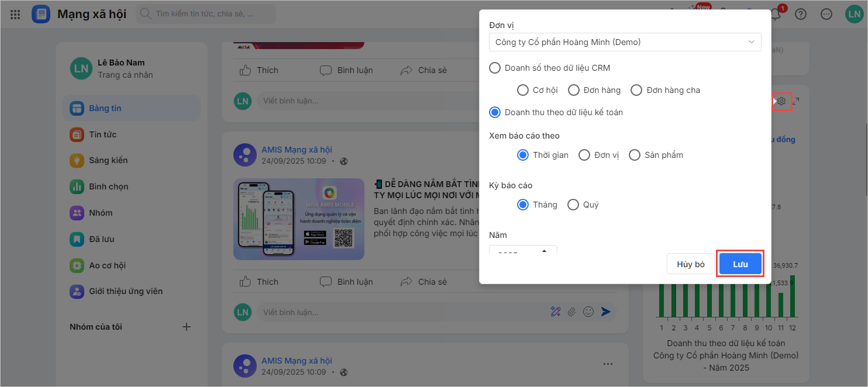The image size is (868, 387).
Task: Click the Lưu save button
Action: (740, 264)
